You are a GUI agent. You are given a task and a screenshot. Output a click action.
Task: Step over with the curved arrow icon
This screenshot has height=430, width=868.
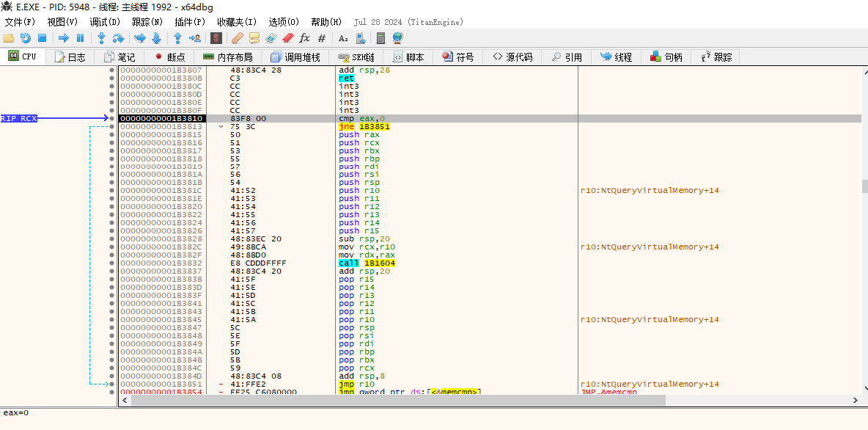tap(119, 38)
